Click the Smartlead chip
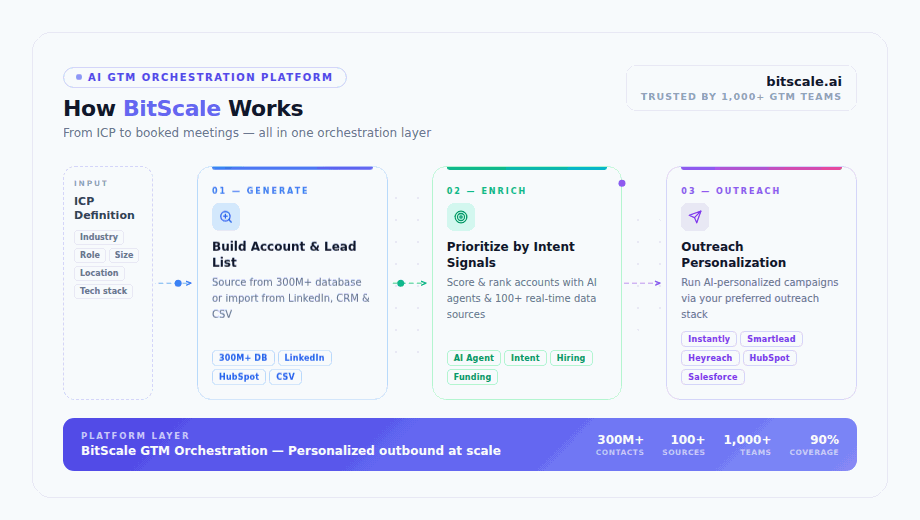 tap(771, 339)
